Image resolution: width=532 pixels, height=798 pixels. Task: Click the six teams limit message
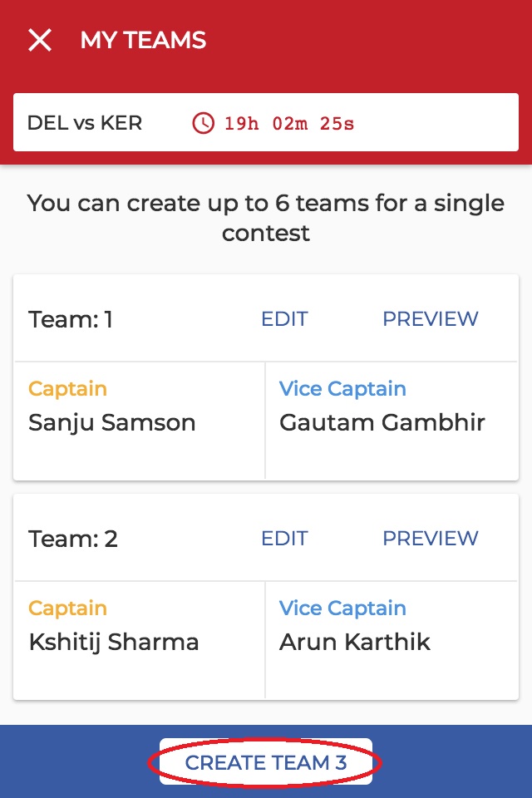pyautogui.click(x=266, y=218)
